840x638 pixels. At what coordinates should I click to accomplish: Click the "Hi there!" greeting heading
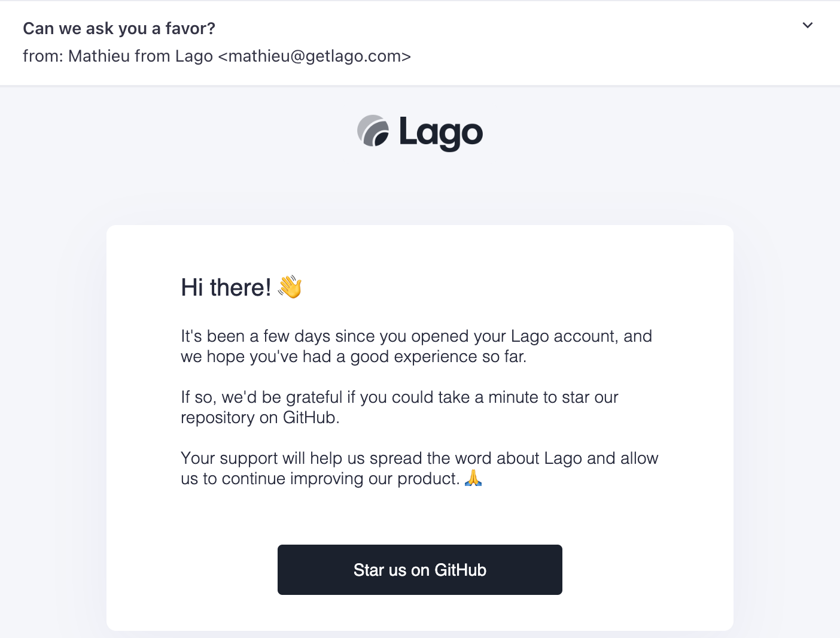coord(226,288)
